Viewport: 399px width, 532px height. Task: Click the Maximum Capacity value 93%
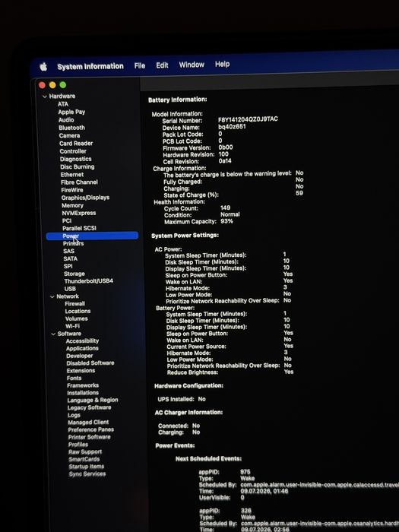226,221
